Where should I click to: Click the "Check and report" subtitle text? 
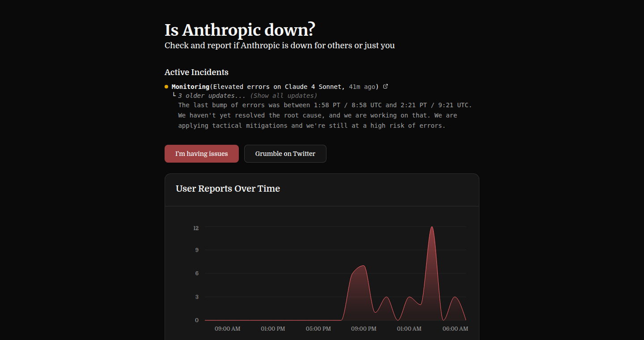[280, 46]
